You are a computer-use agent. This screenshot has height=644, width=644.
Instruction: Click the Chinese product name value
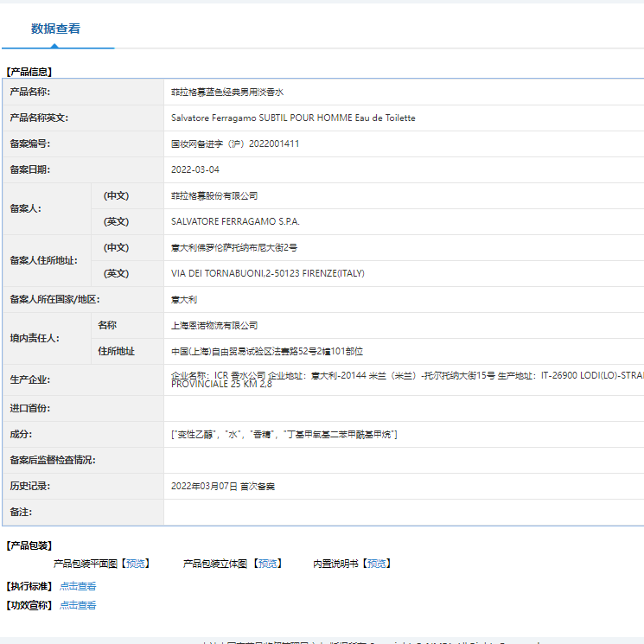pyautogui.click(x=227, y=92)
